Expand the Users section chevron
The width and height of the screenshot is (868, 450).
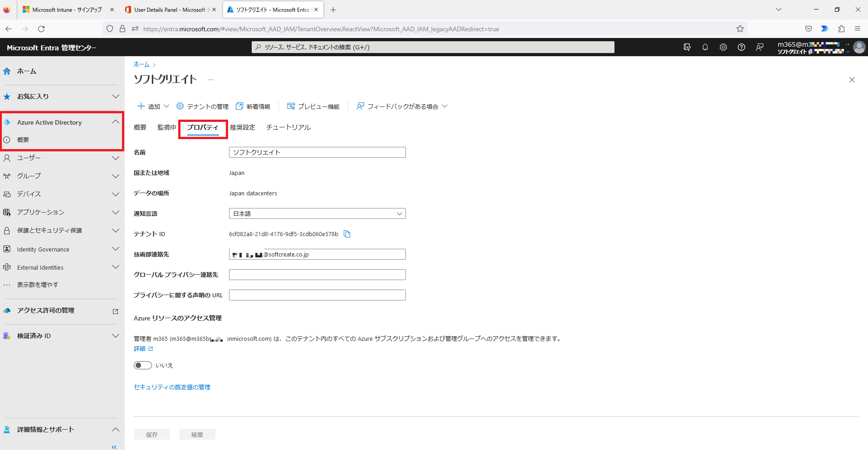click(116, 158)
